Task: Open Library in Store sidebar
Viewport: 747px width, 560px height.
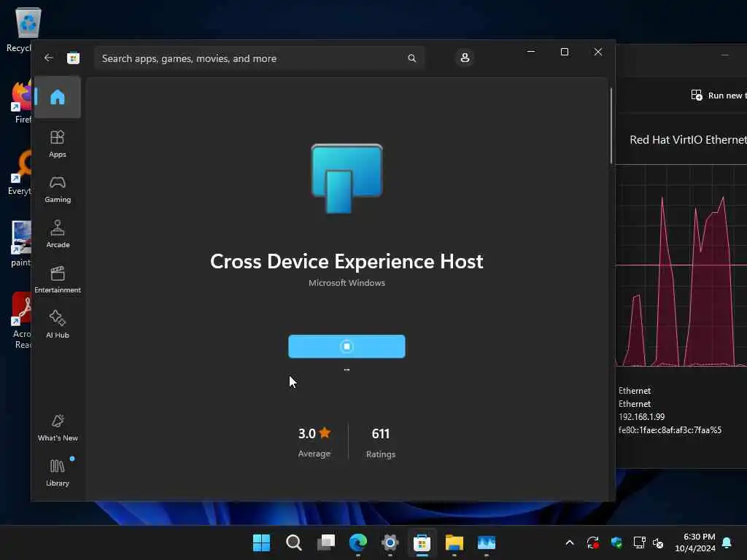Action: tap(58, 472)
